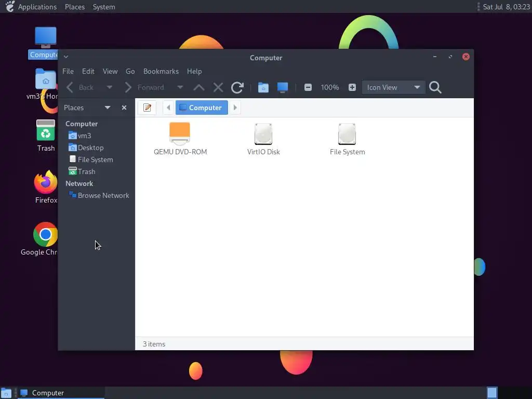
Task: Open the Help menu
Action: (x=194, y=71)
